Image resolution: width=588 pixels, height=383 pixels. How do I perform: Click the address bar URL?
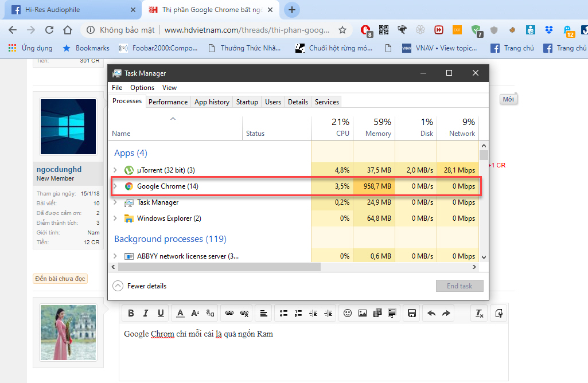(x=247, y=30)
